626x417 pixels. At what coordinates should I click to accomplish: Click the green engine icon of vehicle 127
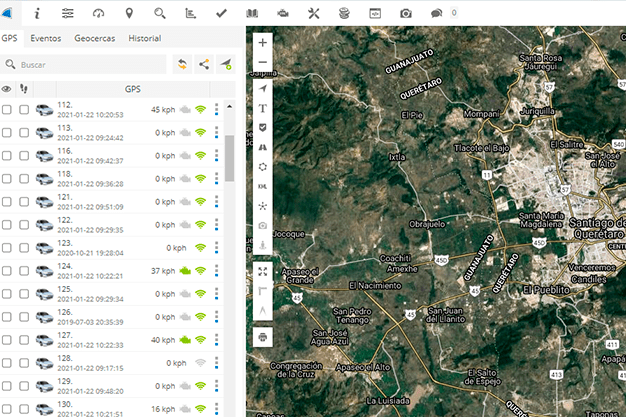pyautogui.click(x=185, y=340)
